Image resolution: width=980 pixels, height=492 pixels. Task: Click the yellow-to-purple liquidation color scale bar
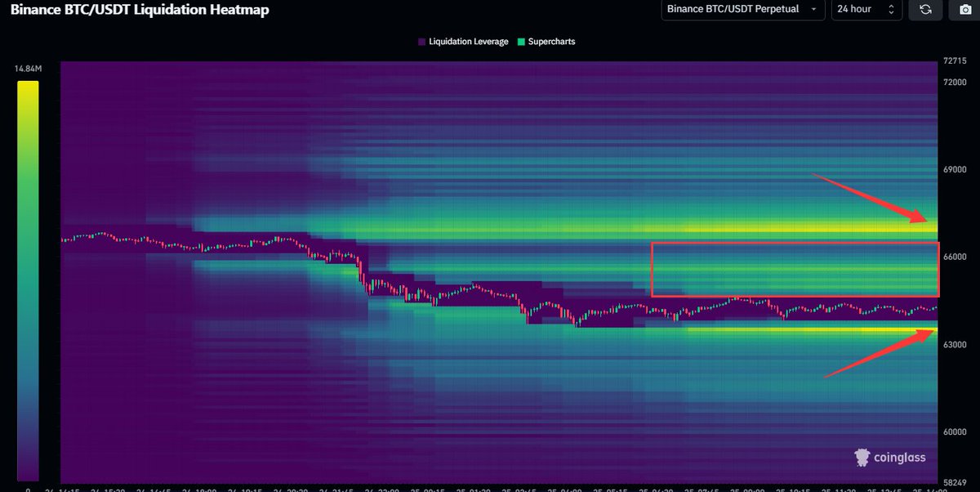[28, 280]
